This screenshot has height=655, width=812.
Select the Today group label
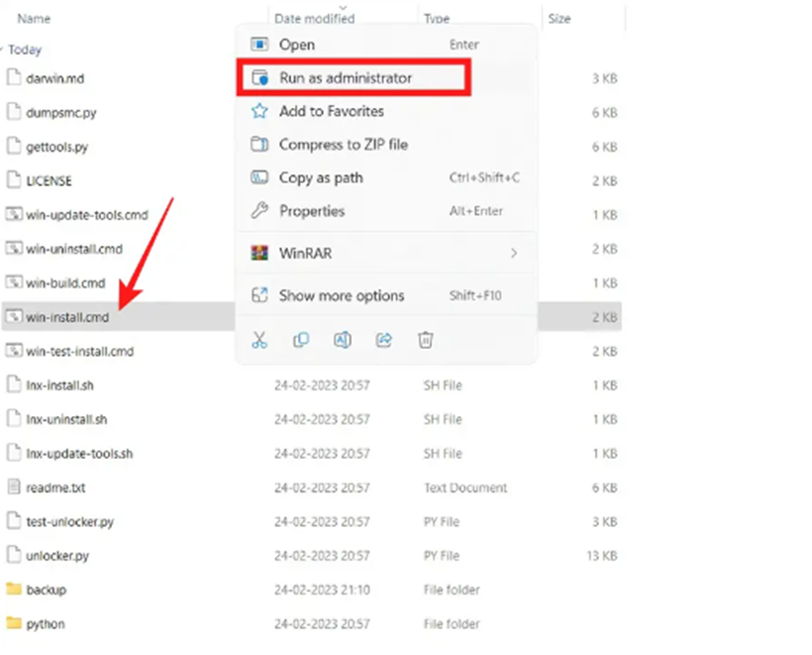[25, 50]
